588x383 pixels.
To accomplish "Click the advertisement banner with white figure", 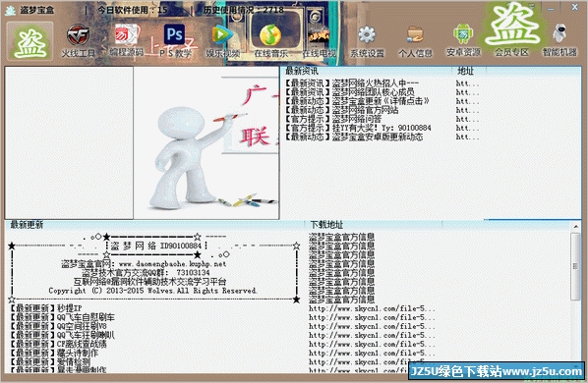I will (206, 142).
